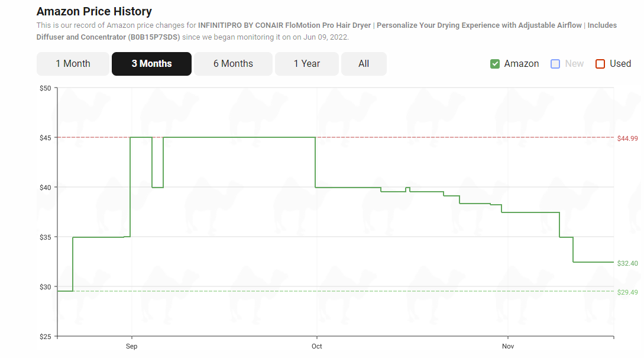Click the green dashed lowest-price line
The height and width of the screenshot is (358, 644).
tap(344, 291)
